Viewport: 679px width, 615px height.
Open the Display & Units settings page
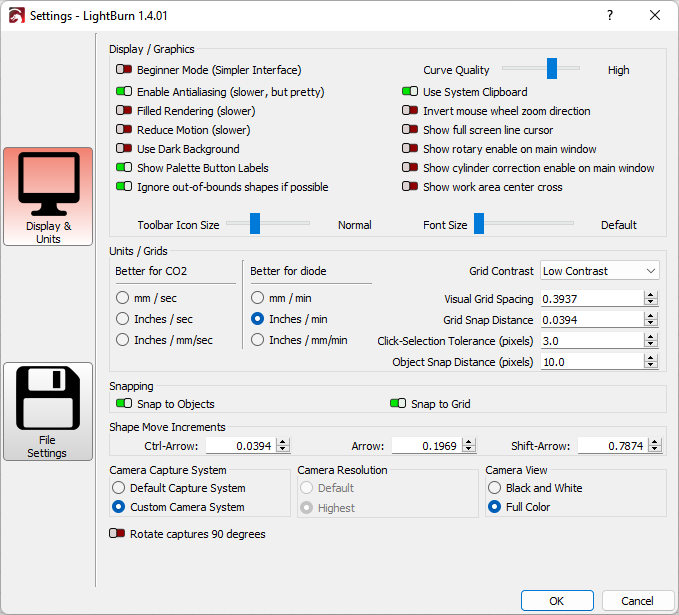pos(48,197)
